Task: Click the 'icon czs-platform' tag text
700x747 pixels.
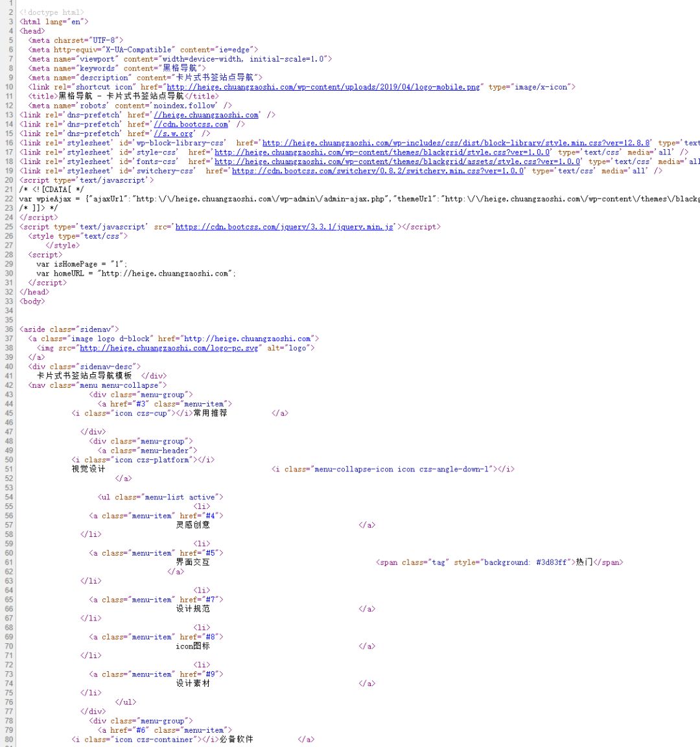Action: pos(143,460)
